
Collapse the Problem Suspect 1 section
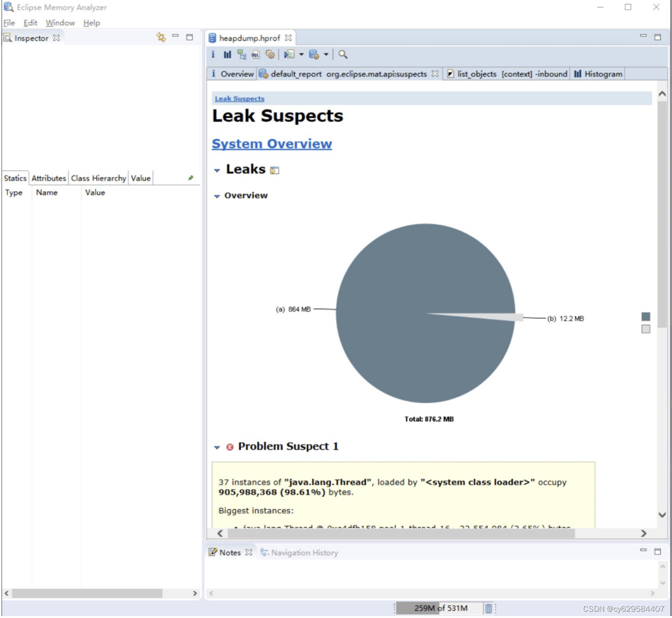(x=217, y=447)
